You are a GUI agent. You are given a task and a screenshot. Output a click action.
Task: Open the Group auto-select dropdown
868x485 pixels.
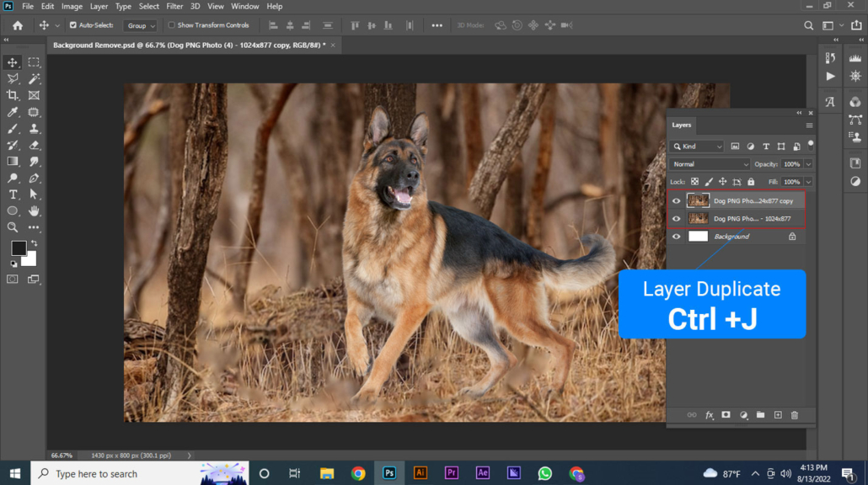140,26
